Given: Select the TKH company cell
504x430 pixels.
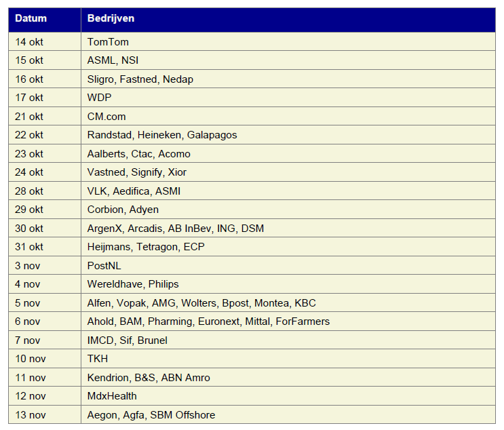Looking at the screenshot, I should click(97, 359).
